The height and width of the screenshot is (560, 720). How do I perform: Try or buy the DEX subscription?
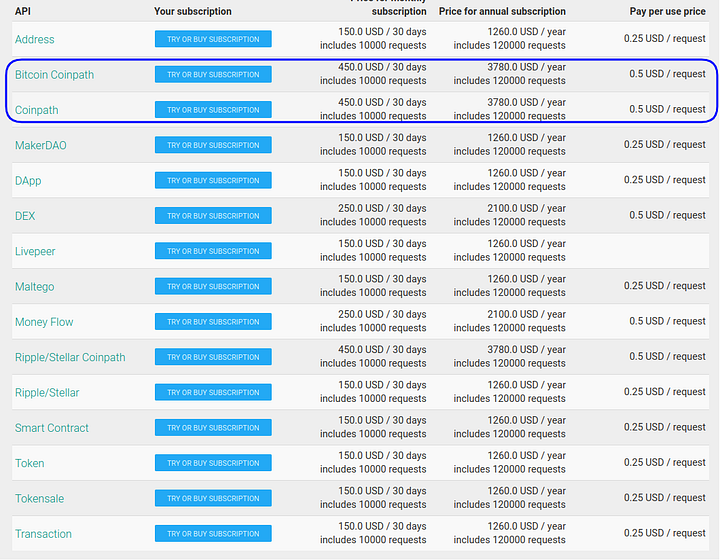point(213,216)
